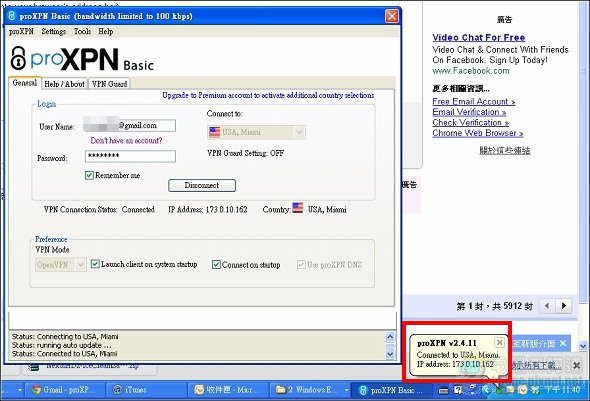
Task: Click the USA flag in Connect to box
Action: pos(214,132)
